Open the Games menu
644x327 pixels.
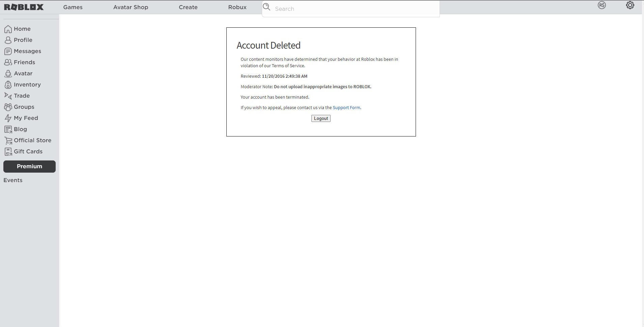coord(73,7)
